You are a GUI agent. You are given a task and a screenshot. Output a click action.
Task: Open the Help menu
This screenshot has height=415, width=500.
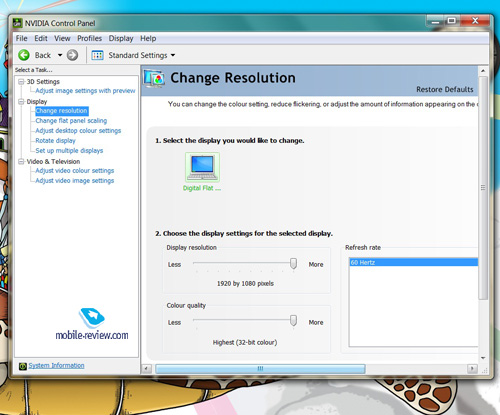148,39
